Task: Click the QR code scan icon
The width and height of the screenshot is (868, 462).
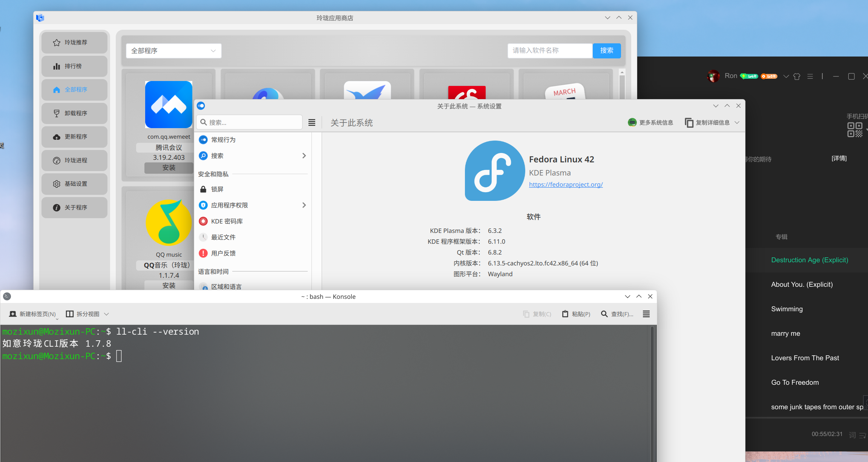Action: [854, 130]
